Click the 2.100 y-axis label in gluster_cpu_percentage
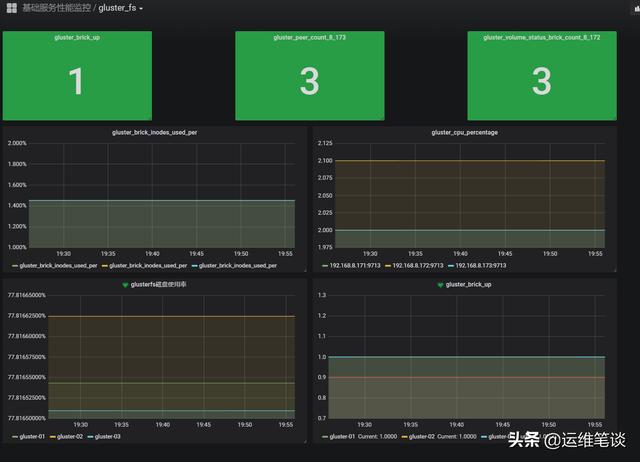 coord(325,161)
